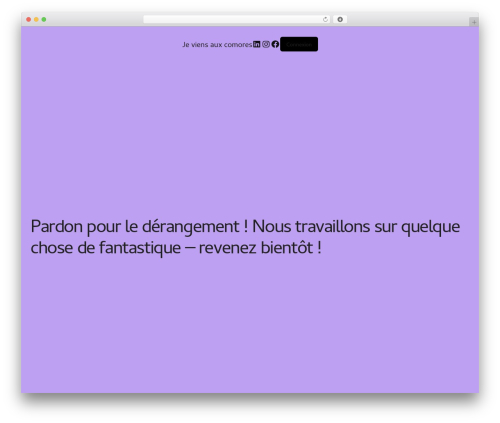
Task: Open a new tab with plus button
Action: click(x=474, y=22)
